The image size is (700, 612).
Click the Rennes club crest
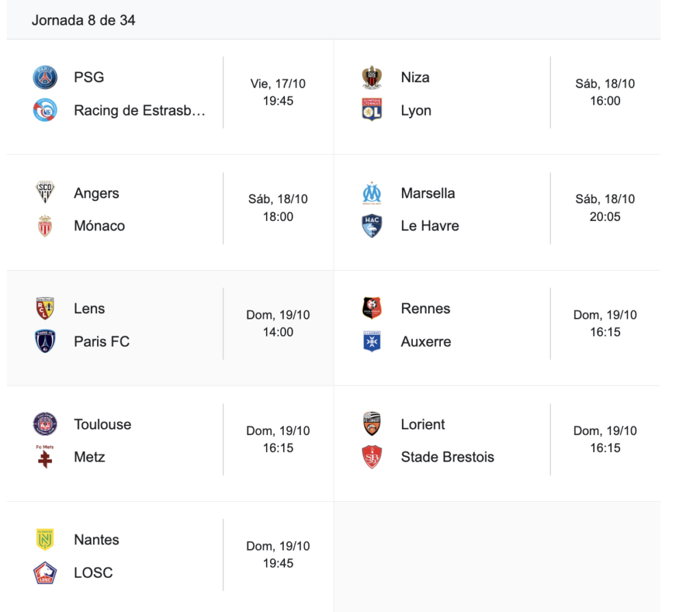[372, 308]
